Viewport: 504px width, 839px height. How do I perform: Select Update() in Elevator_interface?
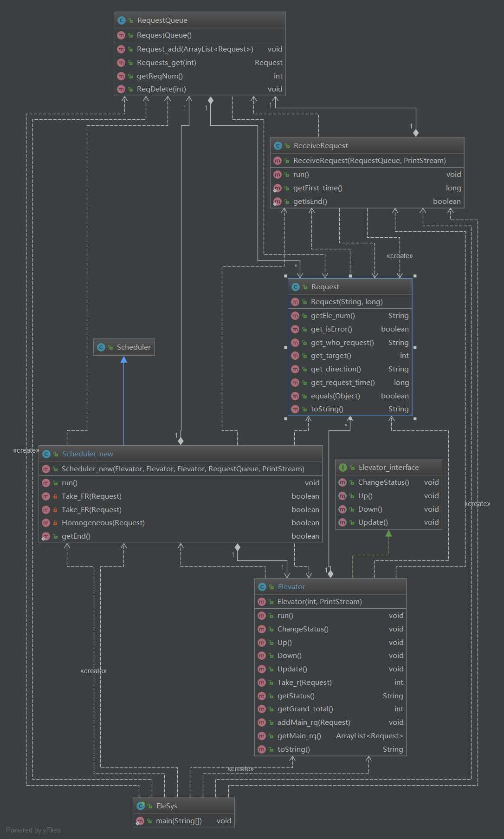click(388, 522)
